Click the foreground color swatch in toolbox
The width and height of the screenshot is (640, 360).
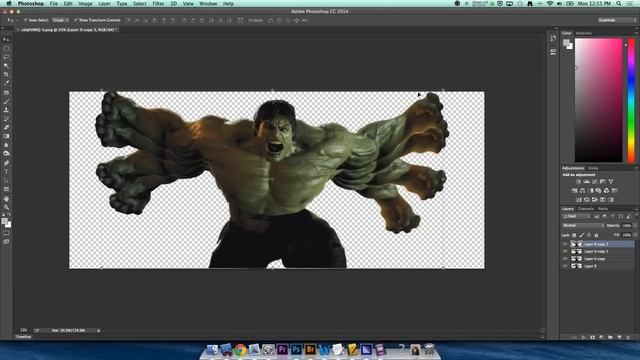click(4, 221)
